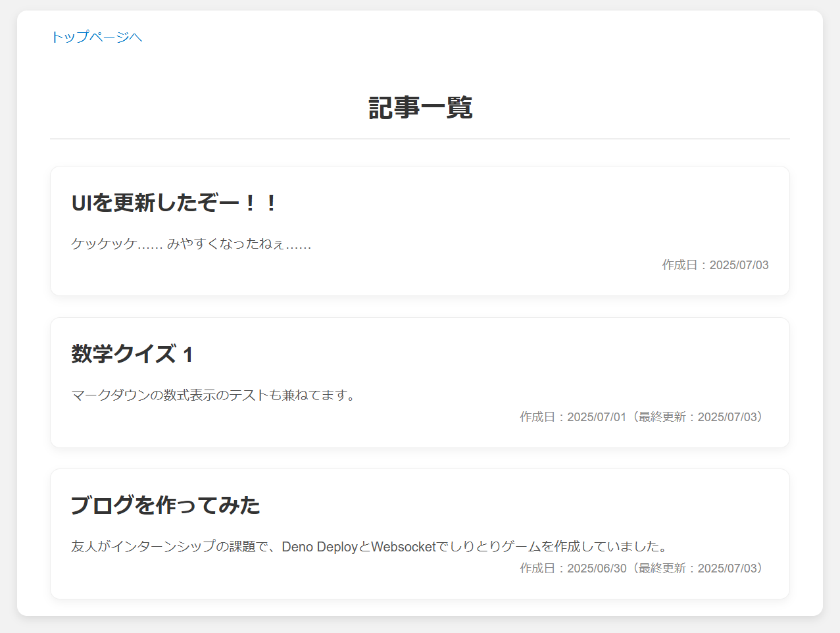Open the トップページへ link

(x=97, y=38)
